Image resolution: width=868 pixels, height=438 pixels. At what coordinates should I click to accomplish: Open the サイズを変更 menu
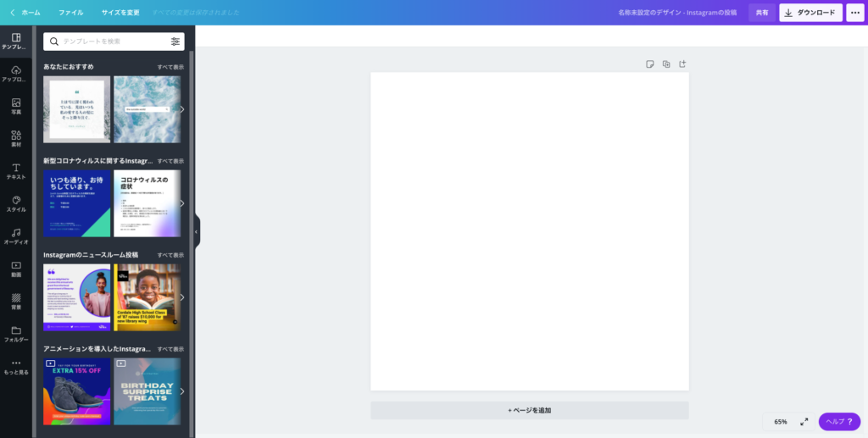click(x=120, y=13)
